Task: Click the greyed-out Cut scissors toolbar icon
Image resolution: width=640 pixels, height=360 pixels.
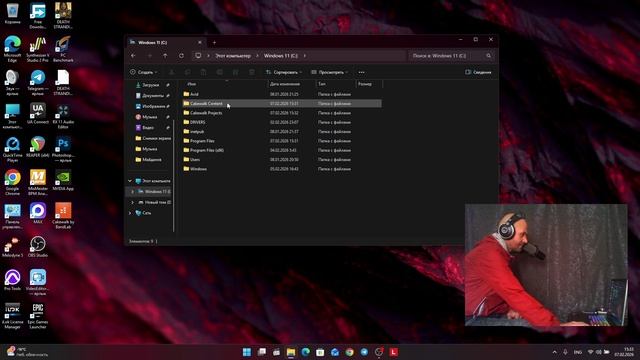Action: [x=172, y=72]
